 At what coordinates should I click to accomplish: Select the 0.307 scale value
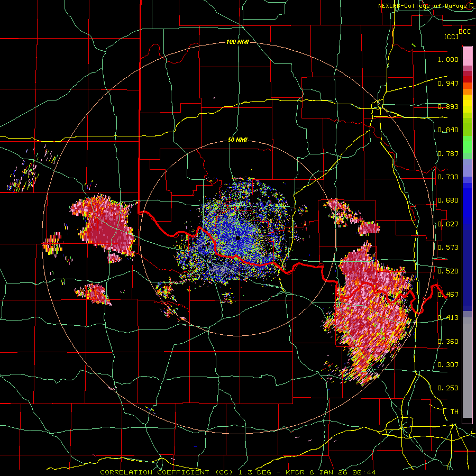(448, 364)
